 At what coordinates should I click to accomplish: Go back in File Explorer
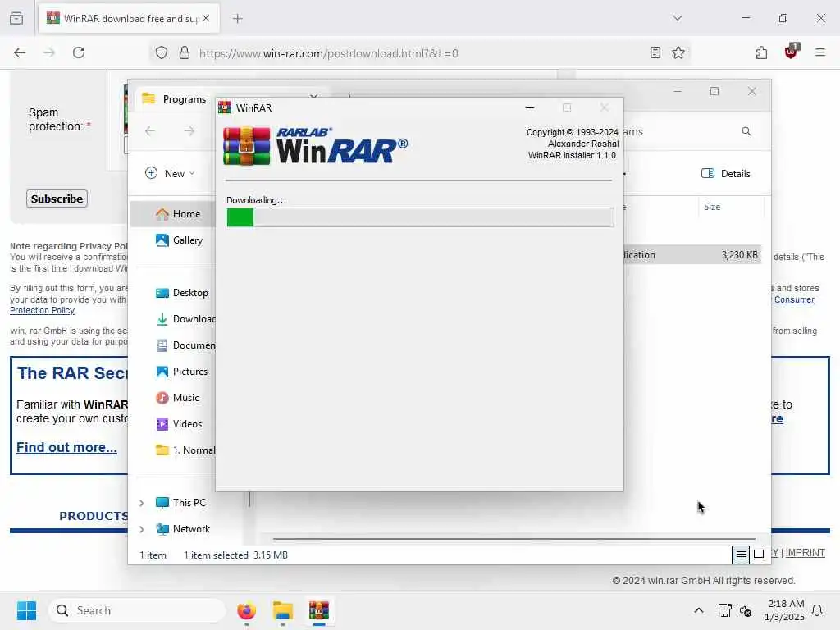click(150, 131)
